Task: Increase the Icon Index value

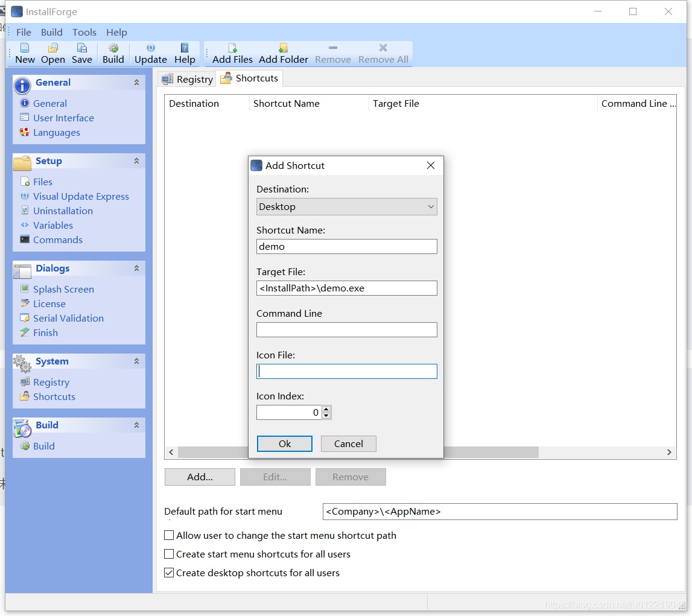Action: click(x=326, y=409)
